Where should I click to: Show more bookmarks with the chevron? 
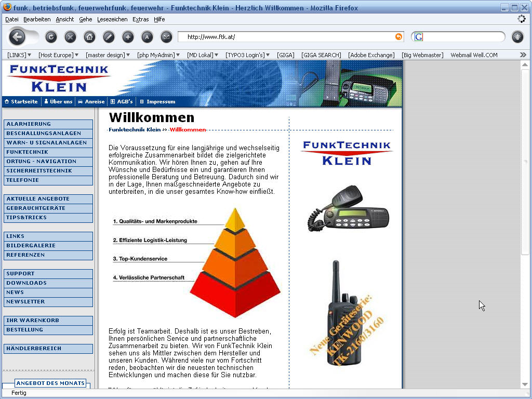pyautogui.click(x=523, y=55)
